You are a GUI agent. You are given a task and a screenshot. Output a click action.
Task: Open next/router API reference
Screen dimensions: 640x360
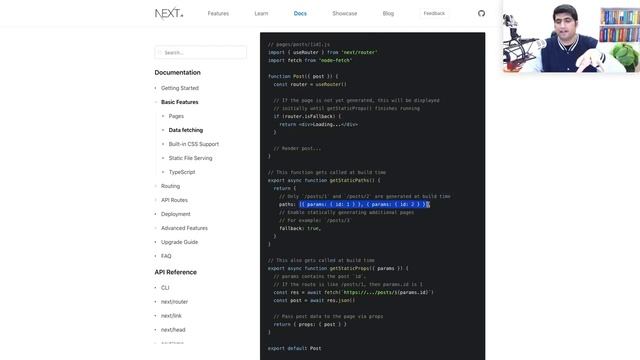coord(174,302)
